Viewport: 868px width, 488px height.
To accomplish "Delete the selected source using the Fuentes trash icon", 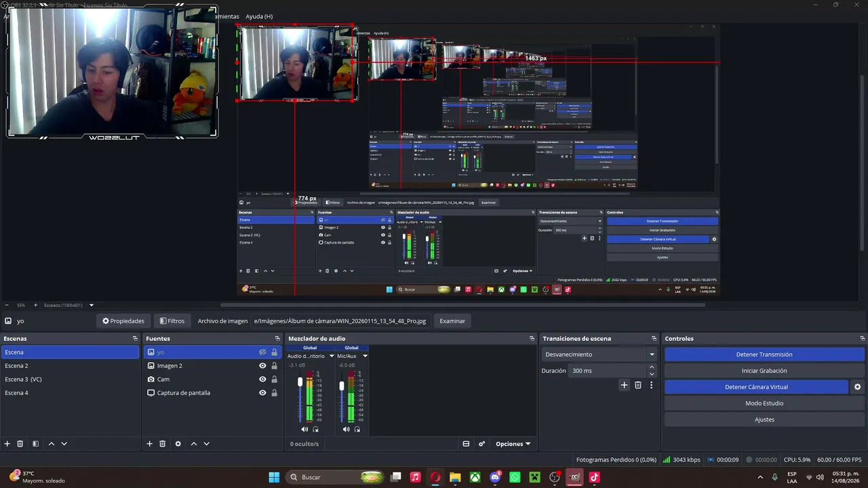I will pos(163,444).
